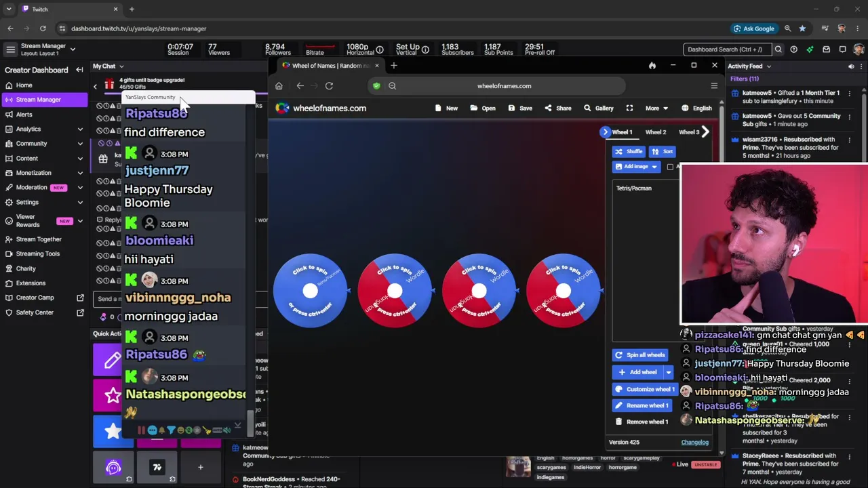Expand the Monetization section

80,173
